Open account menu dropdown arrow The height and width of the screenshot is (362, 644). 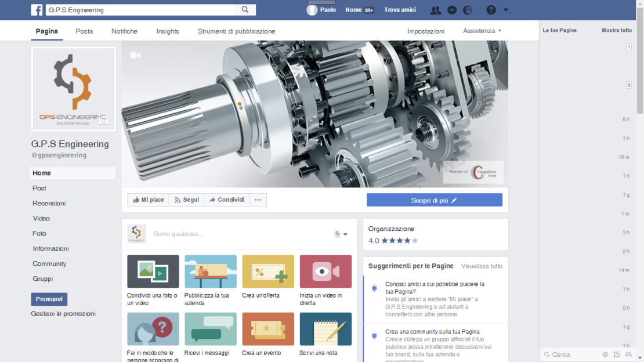point(505,10)
